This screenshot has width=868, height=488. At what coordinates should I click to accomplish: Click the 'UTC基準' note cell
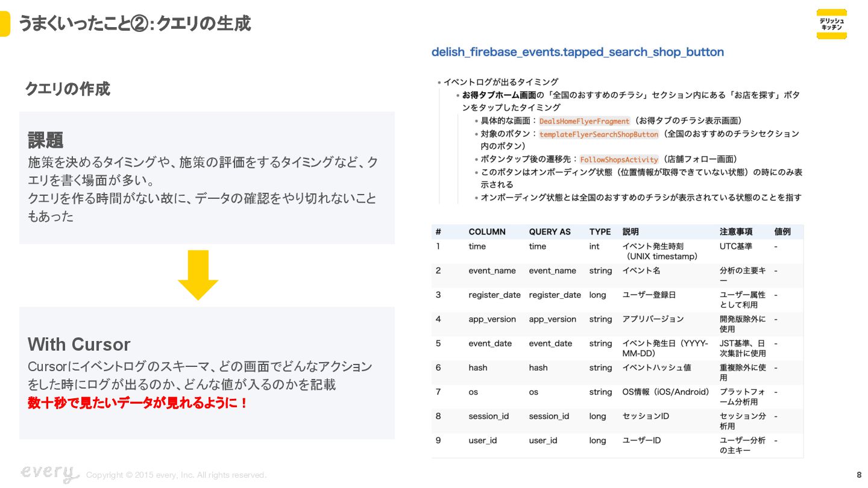click(736, 246)
